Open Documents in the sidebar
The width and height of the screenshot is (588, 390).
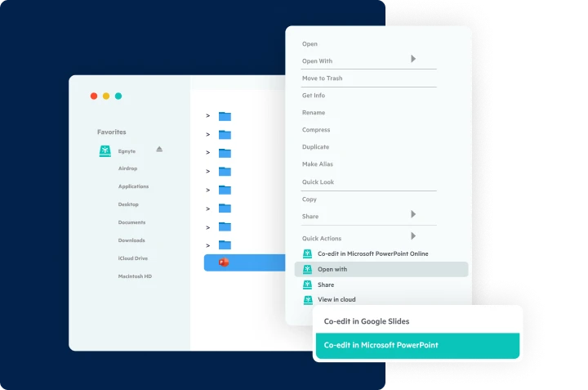pyautogui.click(x=131, y=222)
